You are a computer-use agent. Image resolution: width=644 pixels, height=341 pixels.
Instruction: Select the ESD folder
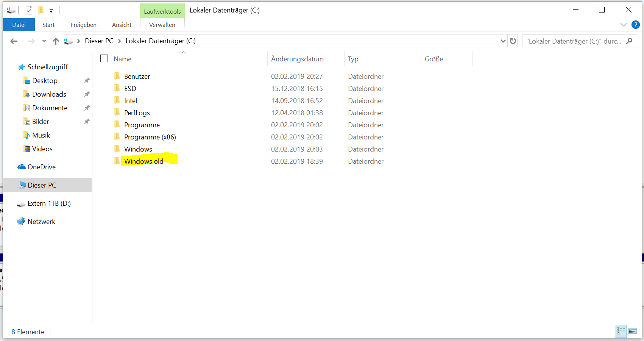coord(130,88)
